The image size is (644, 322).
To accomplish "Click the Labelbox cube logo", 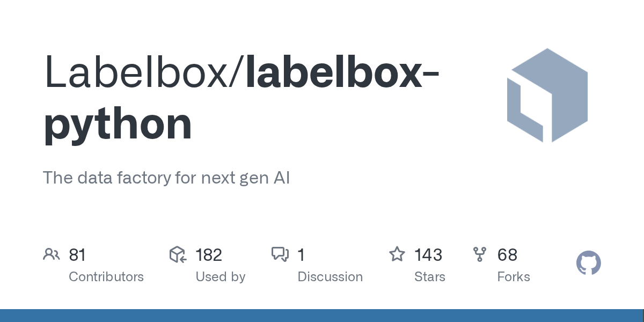I will click(x=547, y=96).
